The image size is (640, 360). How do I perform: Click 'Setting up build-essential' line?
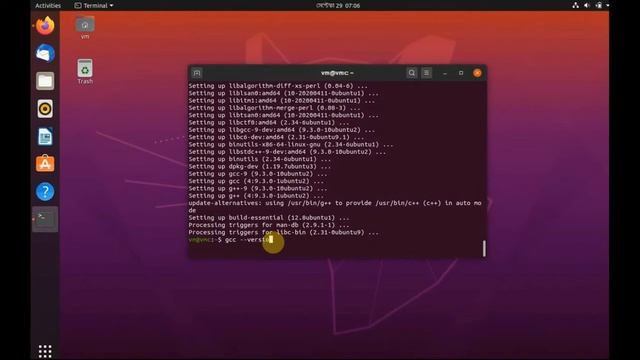click(269, 218)
